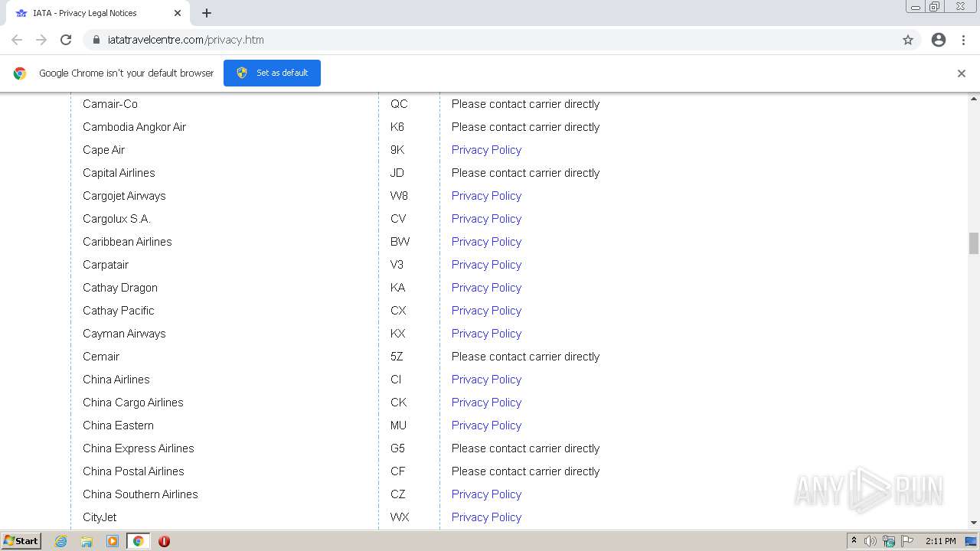Open the volume speaker tray icon

coord(871,541)
